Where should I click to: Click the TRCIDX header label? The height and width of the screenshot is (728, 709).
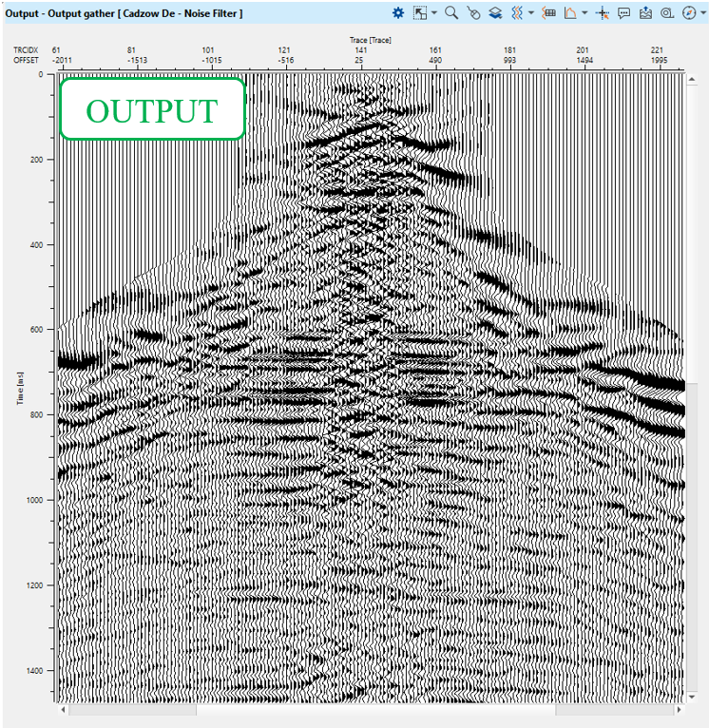tap(26, 50)
